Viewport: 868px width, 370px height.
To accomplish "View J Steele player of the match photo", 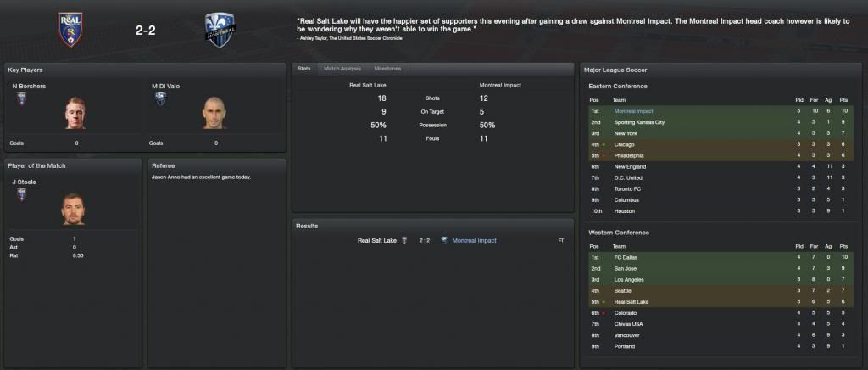I will point(74,209).
